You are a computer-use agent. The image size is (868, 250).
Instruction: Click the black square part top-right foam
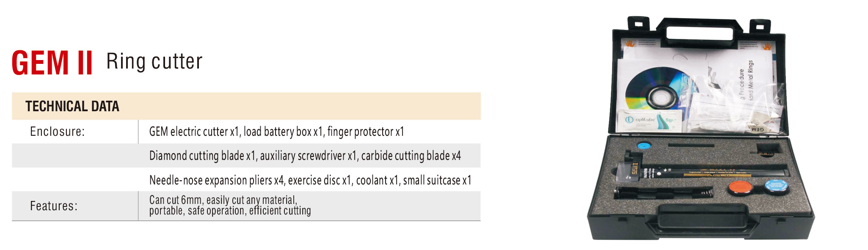pyautogui.click(x=767, y=148)
